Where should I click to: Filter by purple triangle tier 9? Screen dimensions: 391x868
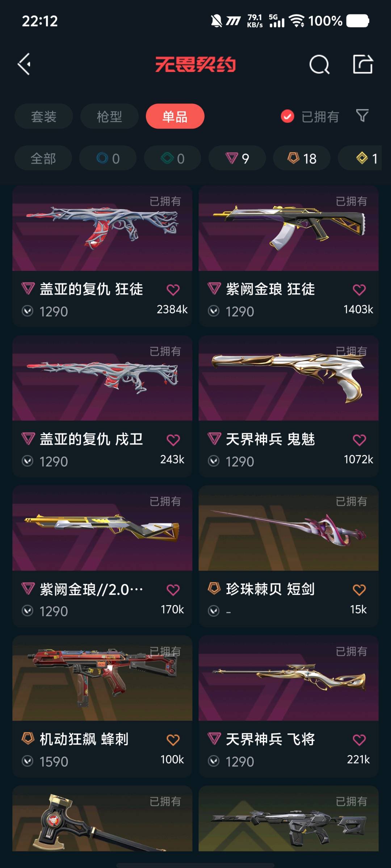pyautogui.click(x=237, y=158)
